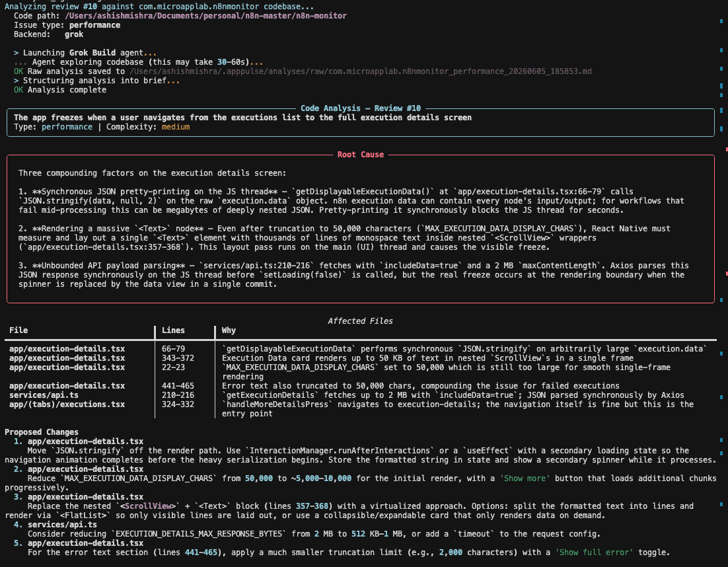Click 'Three compounding factors on the execution details screen:'

153,173
